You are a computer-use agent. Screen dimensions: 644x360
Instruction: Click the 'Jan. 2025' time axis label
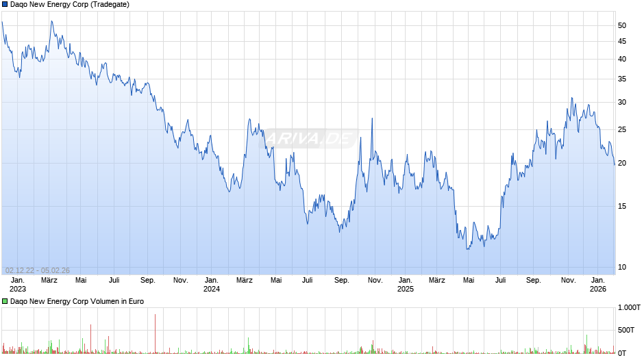(x=406, y=285)
